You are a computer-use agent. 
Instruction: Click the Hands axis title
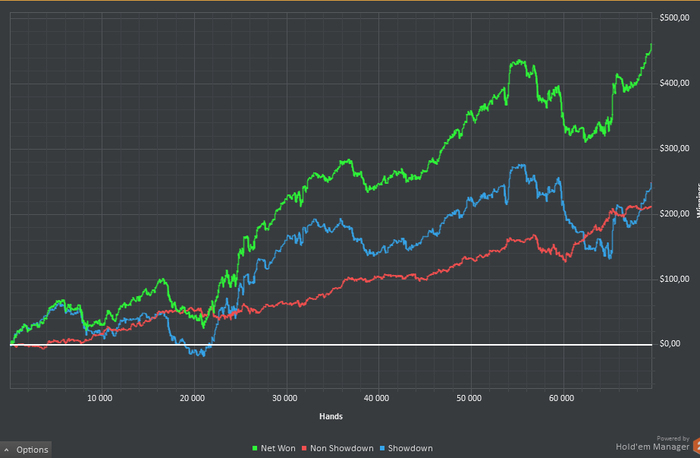tap(331, 416)
